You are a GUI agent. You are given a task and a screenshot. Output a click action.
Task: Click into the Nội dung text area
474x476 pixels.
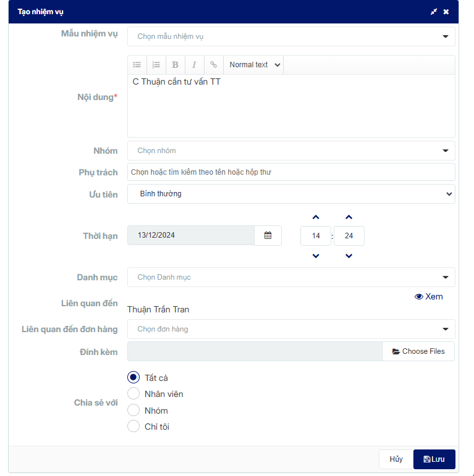[291, 106]
